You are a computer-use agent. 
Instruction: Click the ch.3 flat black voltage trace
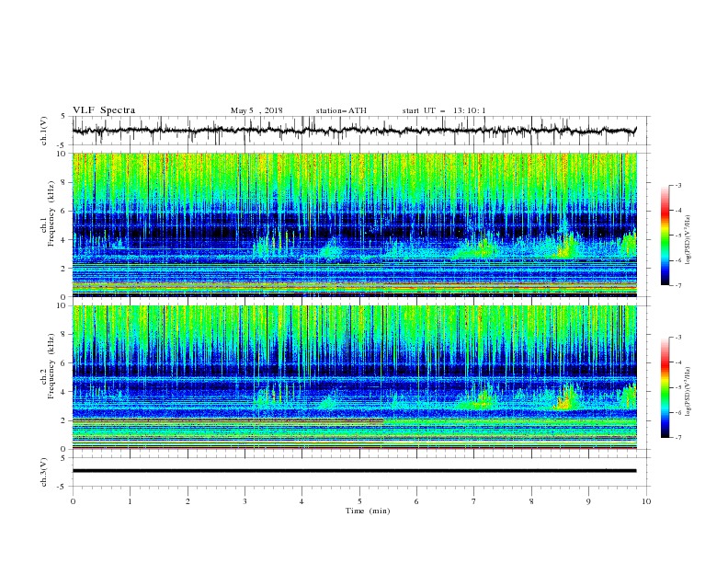tap(354, 471)
